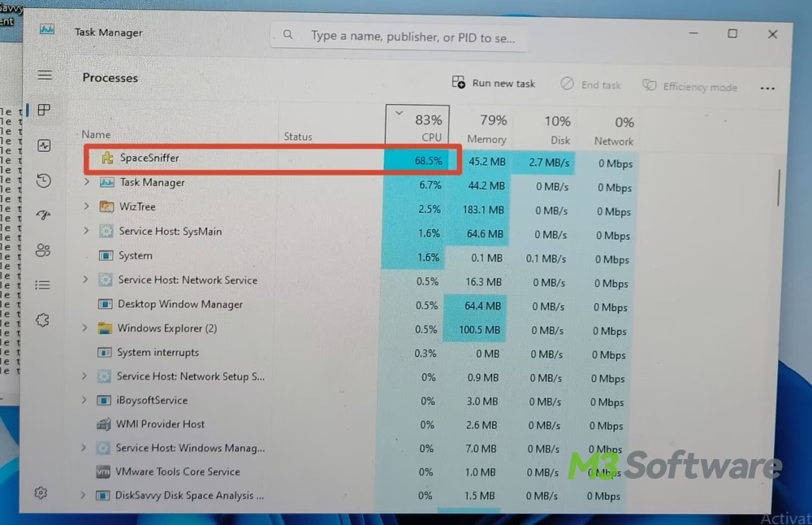Open the Performance page in the sidebar
This screenshot has height=525, width=812.
pyautogui.click(x=44, y=145)
